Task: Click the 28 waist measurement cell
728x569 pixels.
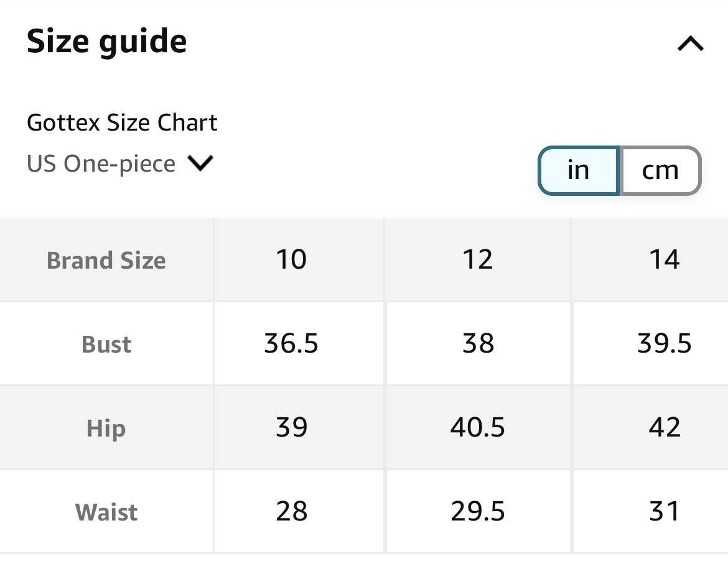Action: [x=291, y=511]
